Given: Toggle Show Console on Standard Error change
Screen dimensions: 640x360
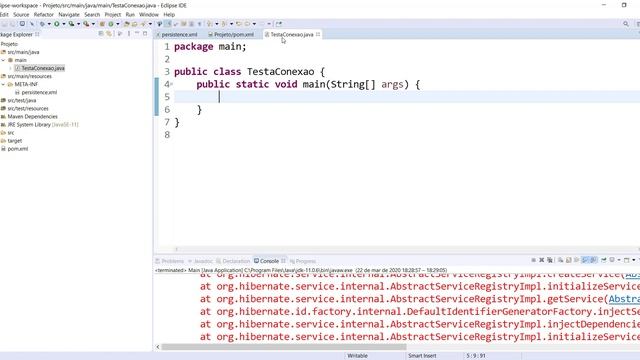Looking at the screenshot, I should point(593,260).
